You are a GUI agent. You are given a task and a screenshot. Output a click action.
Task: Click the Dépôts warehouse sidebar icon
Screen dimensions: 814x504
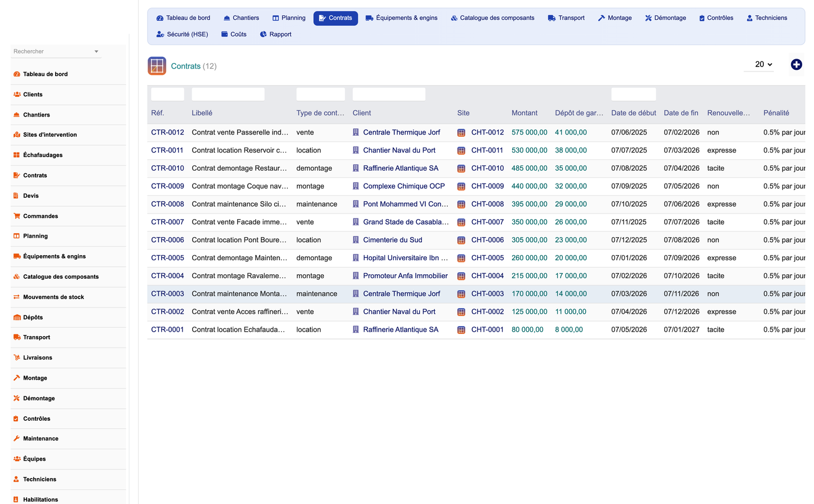click(x=17, y=318)
